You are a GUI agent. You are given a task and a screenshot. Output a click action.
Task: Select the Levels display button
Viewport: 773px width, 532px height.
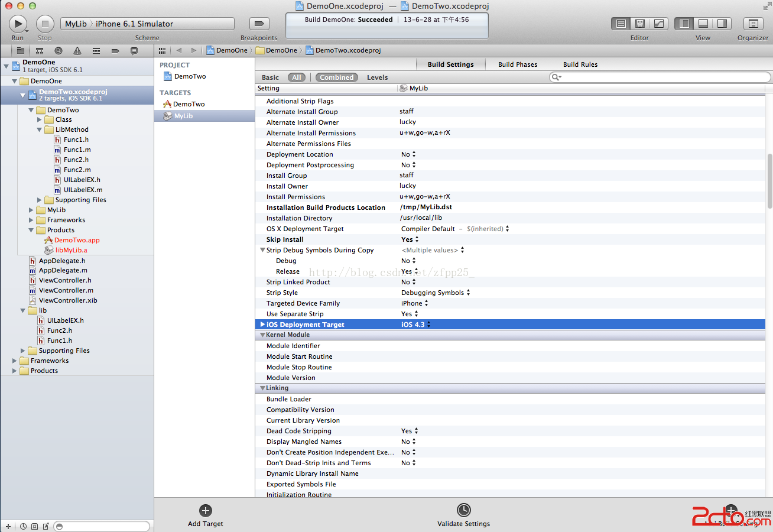(377, 77)
